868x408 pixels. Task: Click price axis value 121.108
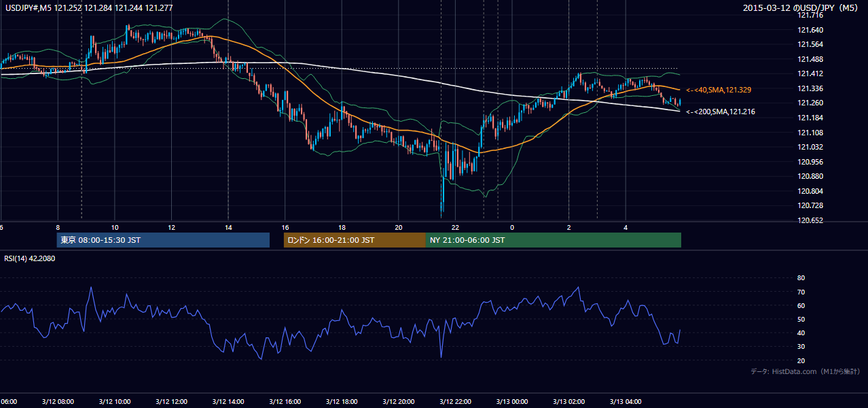(810, 133)
